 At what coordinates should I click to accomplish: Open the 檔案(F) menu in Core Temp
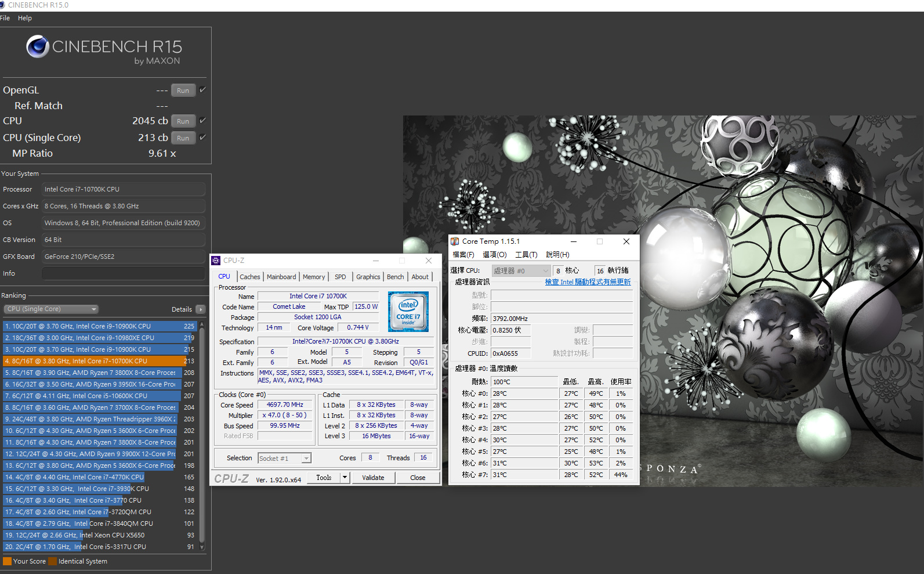pyautogui.click(x=463, y=255)
